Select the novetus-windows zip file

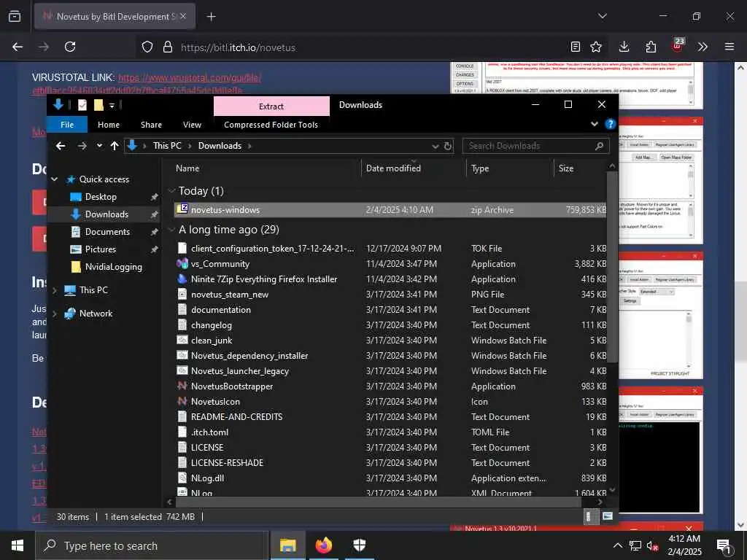[x=390, y=209]
